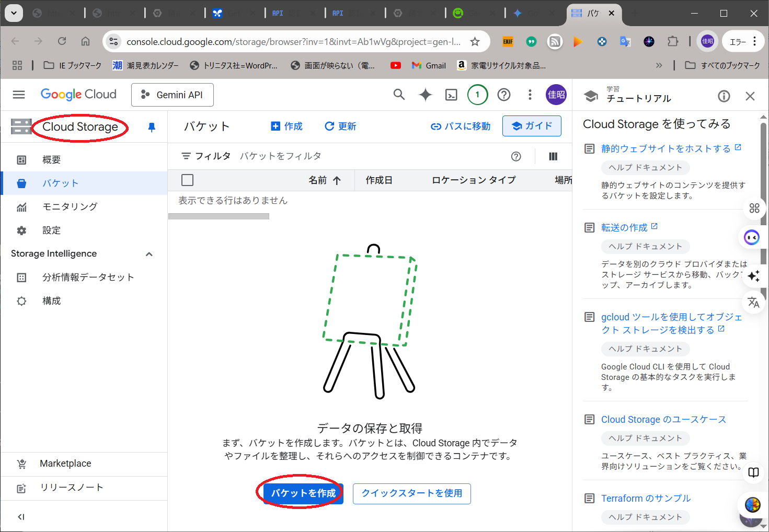
Task: Click the notifications badge showing 1
Action: pos(477,95)
